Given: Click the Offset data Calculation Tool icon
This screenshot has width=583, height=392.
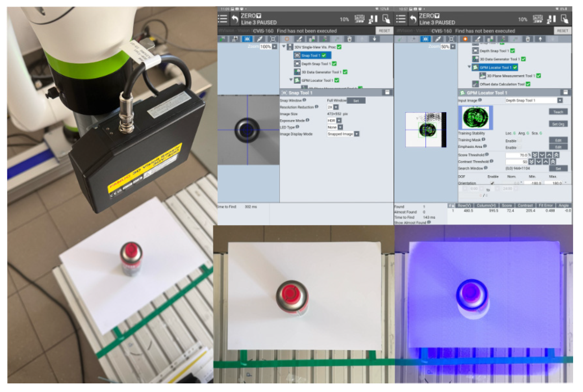Looking at the screenshot, I should click(475, 84).
